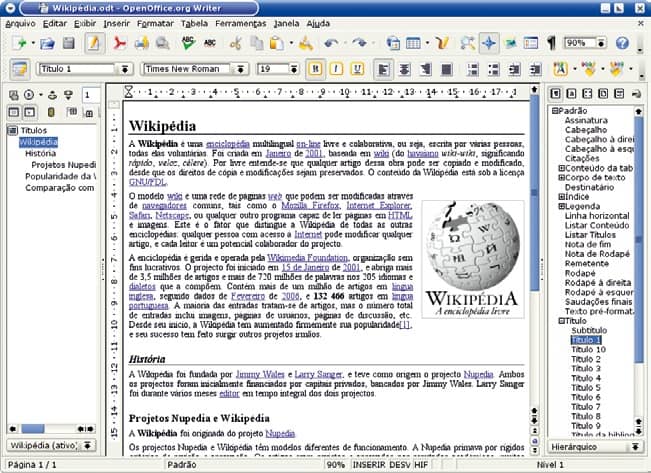Open Font Color picker

(560, 69)
